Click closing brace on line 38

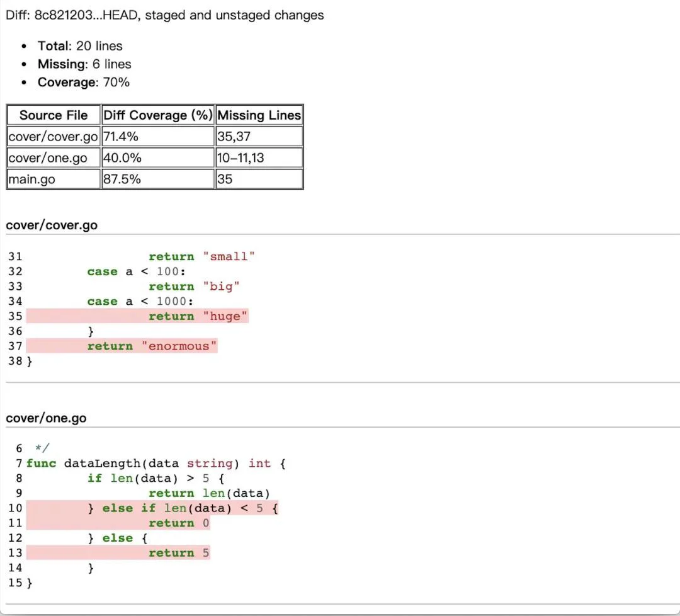coord(30,362)
